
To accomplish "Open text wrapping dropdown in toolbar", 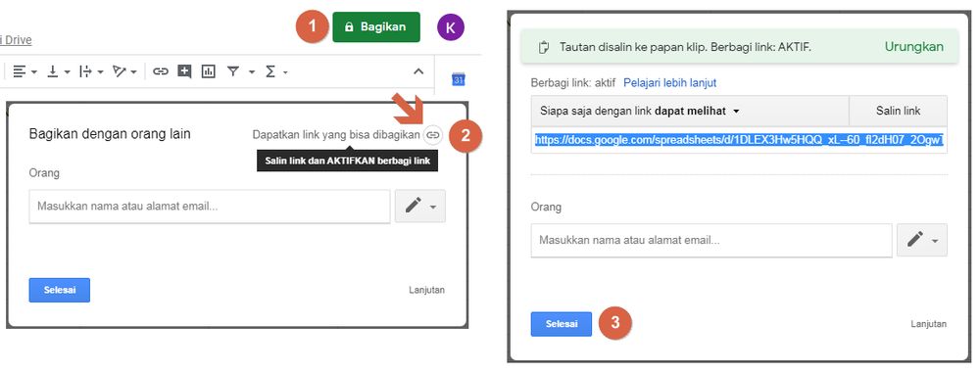I will tap(91, 71).
